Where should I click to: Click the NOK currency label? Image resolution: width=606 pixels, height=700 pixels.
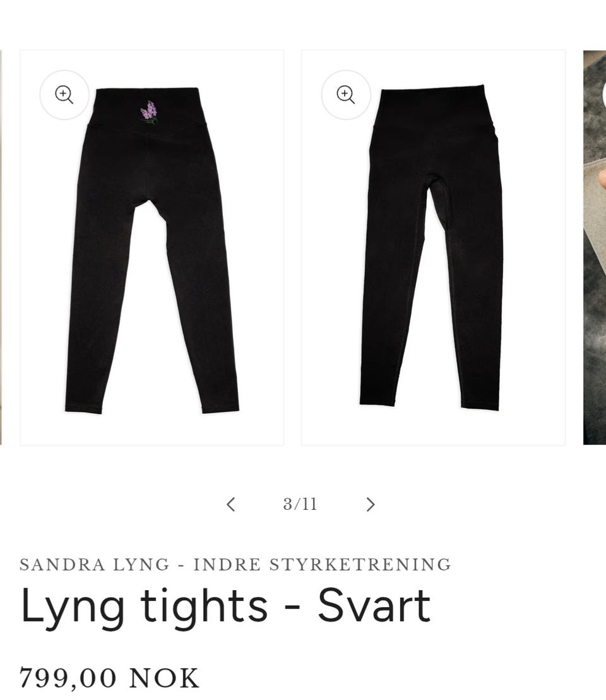164,678
